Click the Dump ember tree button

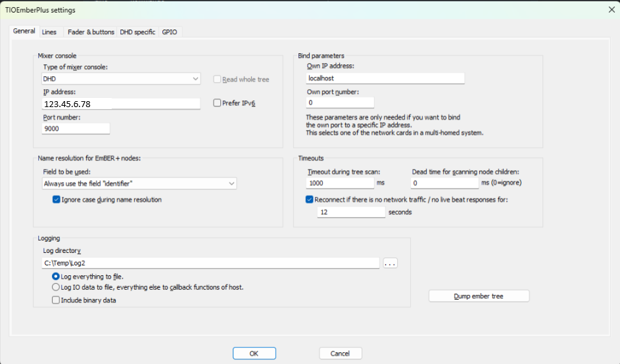(x=479, y=296)
